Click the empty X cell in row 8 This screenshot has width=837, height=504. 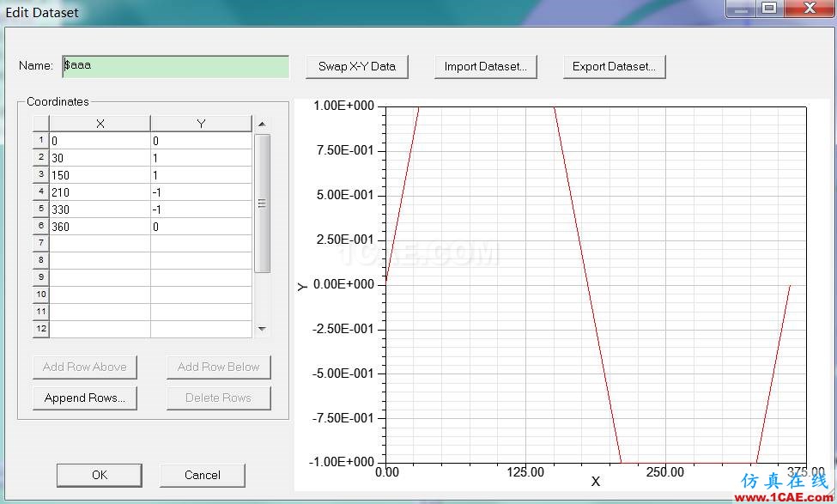100,260
